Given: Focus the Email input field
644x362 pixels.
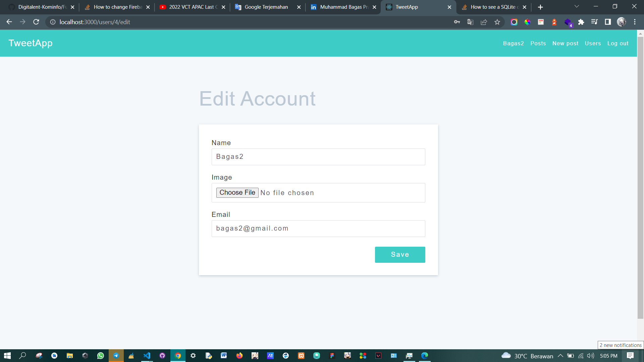Looking at the screenshot, I should [x=318, y=229].
